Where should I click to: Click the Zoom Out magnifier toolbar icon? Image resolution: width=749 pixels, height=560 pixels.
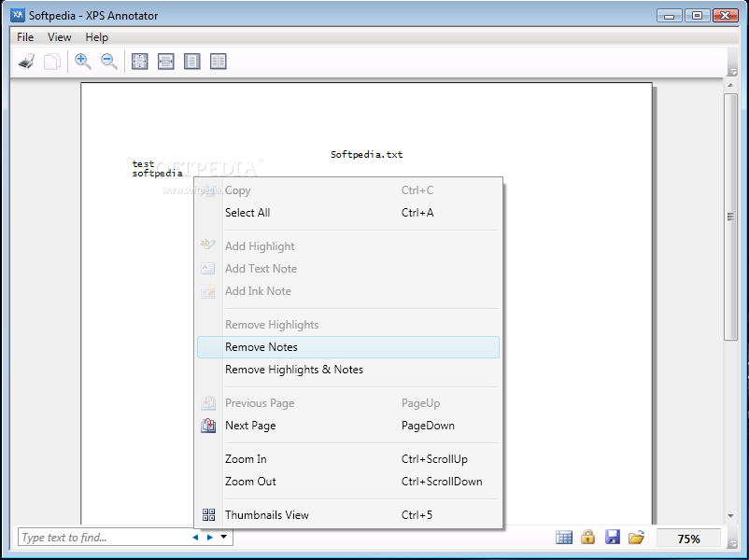109,62
